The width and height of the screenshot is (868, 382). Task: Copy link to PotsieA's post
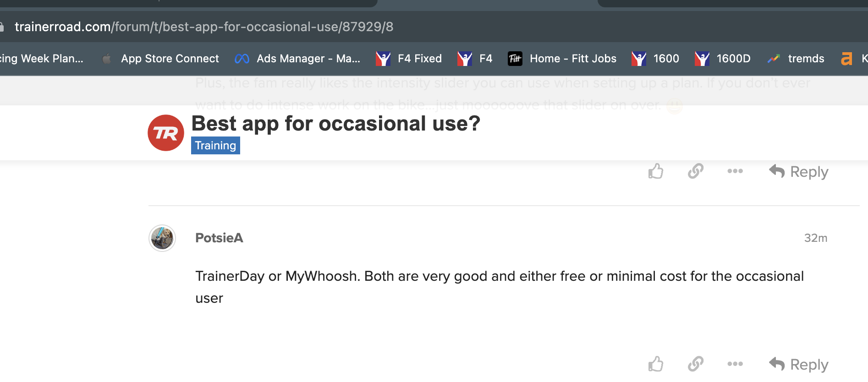(695, 364)
